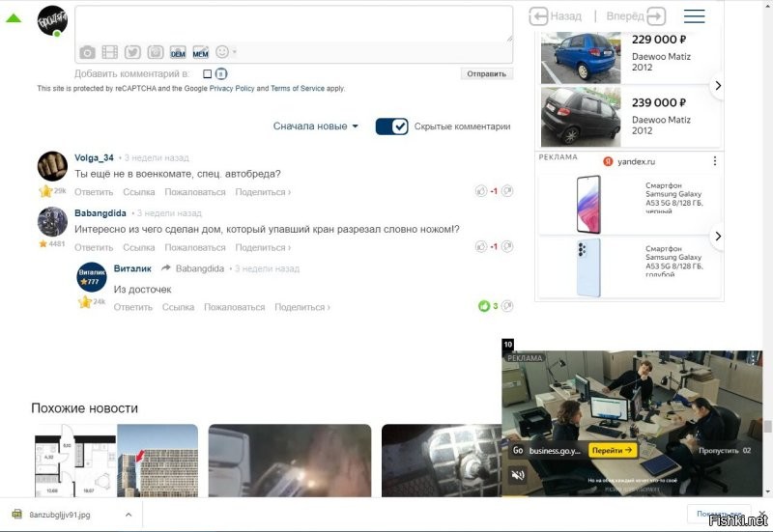Expand Поделиться under Volga_34's comment
The image size is (773, 532).
263,192
